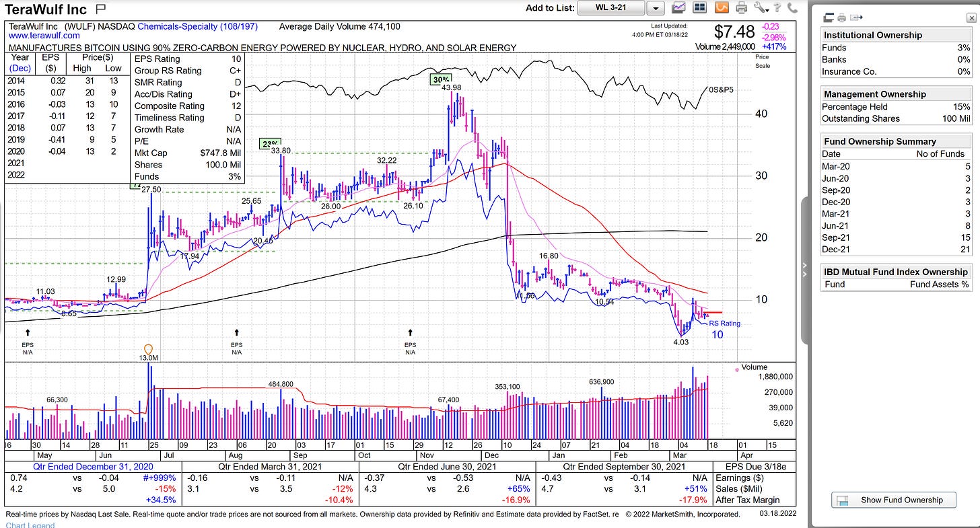980x528 pixels.
Task: Click the 636,900 volume peak label
Action: (601, 381)
